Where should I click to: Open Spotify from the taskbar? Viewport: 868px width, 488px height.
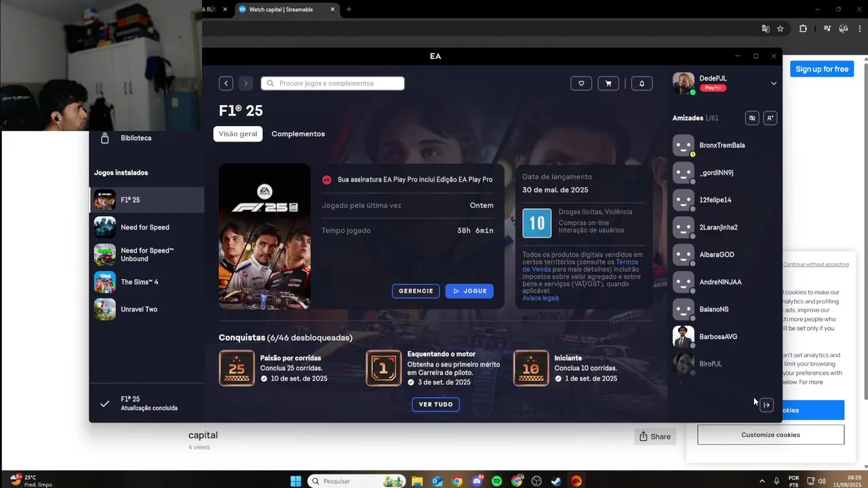[496, 481]
